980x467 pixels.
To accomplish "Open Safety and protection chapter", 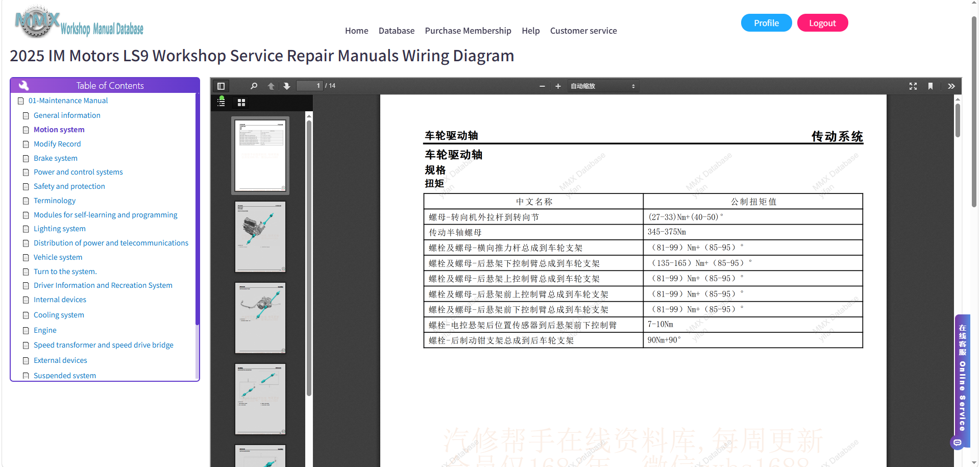I will point(69,186).
